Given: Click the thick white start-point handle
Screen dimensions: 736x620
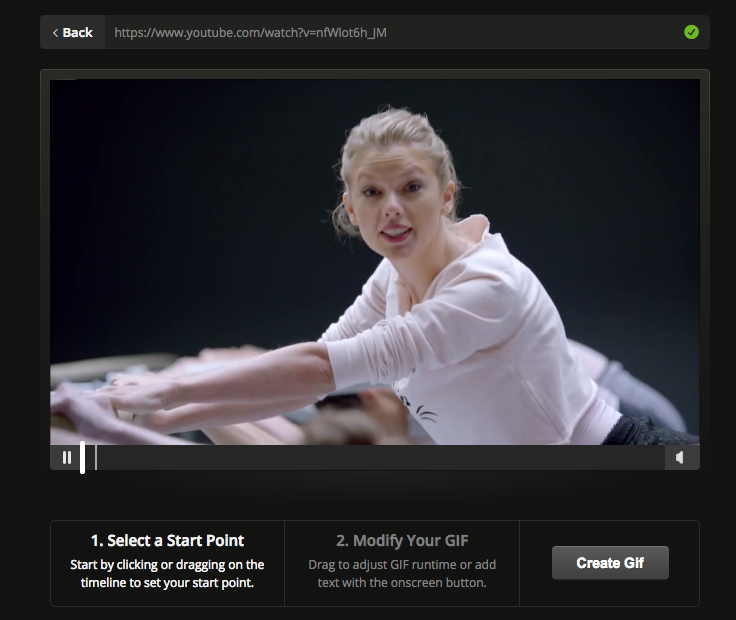Looking at the screenshot, I should (82, 457).
